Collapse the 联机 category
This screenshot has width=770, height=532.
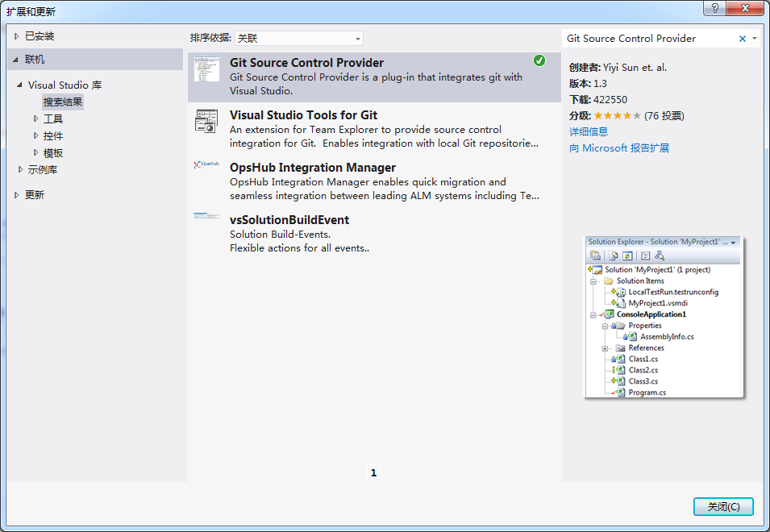point(15,60)
